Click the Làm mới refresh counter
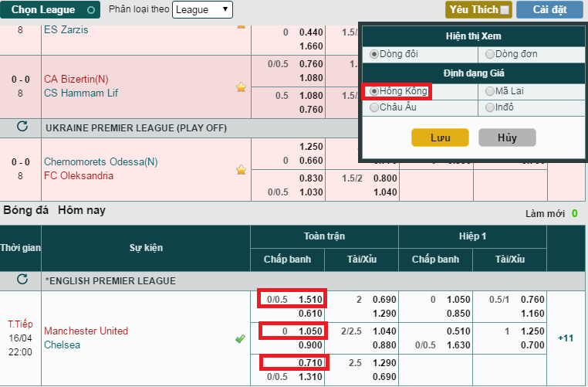The image size is (588, 387). point(574,212)
